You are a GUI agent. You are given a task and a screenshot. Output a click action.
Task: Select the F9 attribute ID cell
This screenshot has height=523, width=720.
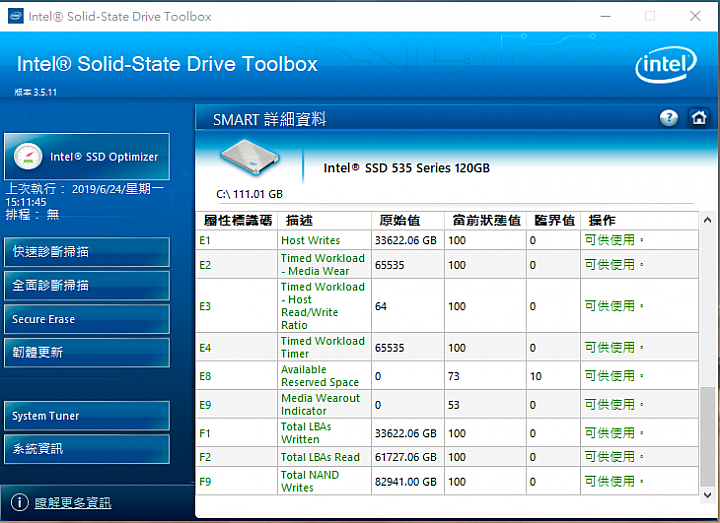237,482
